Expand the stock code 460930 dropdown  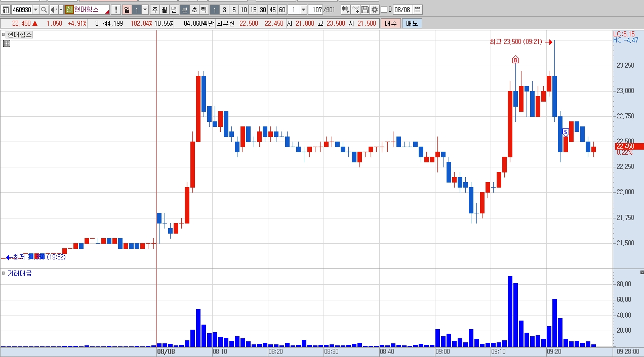coord(35,10)
